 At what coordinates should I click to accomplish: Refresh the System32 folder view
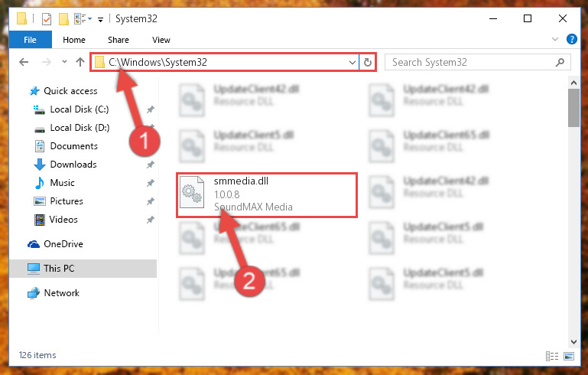click(368, 62)
